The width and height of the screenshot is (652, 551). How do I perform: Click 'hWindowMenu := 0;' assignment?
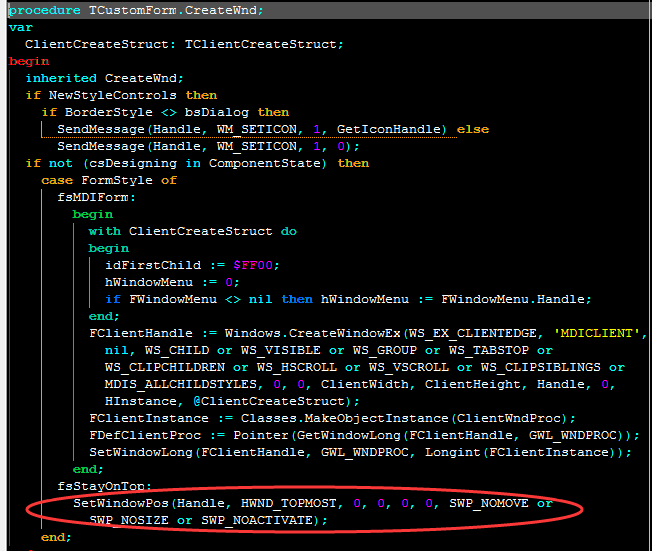click(172, 282)
